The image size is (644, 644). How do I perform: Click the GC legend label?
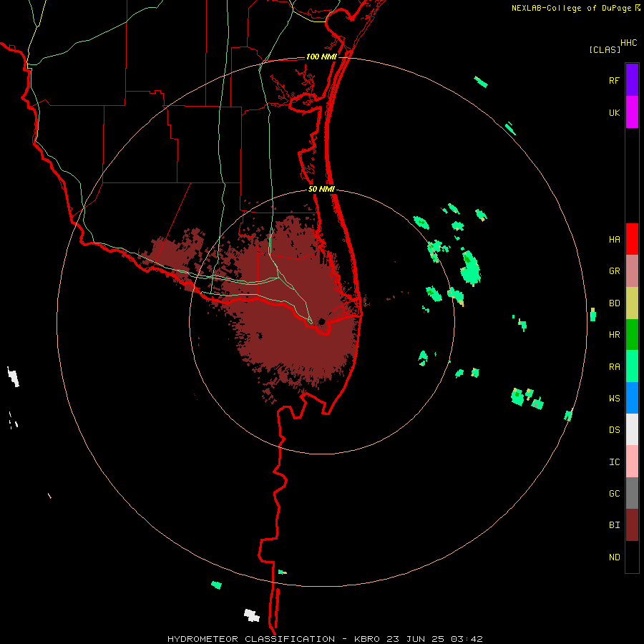click(x=614, y=494)
